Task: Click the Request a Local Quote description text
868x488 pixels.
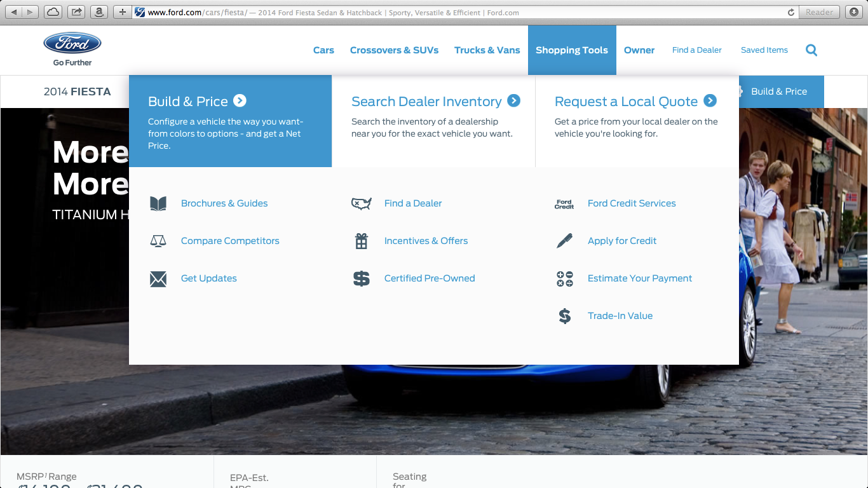Action: pos(636,128)
